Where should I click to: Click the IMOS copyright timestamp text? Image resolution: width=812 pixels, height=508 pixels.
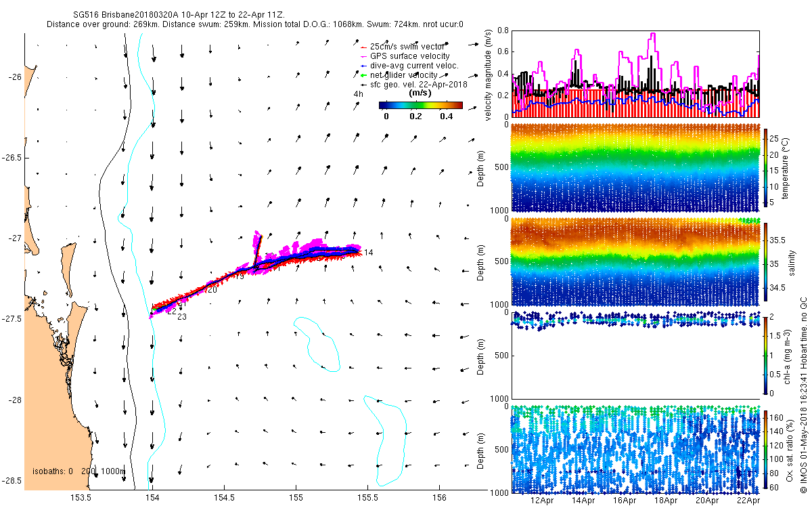(804, 396)
